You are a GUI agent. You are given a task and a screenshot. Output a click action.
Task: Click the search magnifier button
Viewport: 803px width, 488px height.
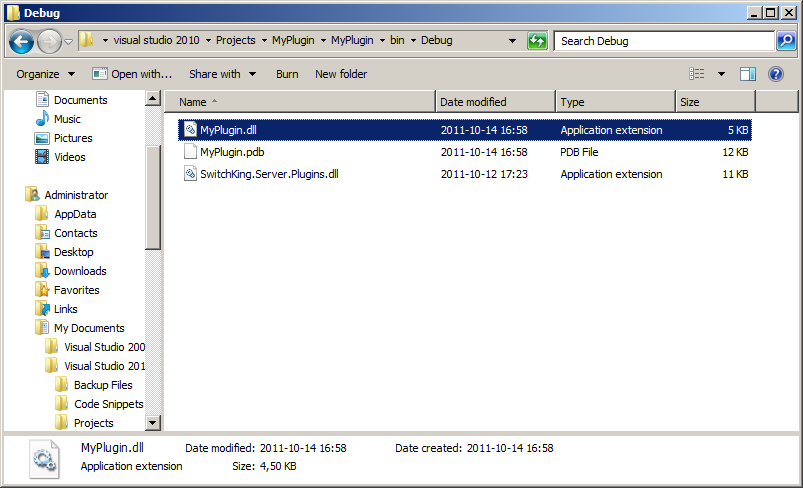pyautogui.click(x=786, y=41)
